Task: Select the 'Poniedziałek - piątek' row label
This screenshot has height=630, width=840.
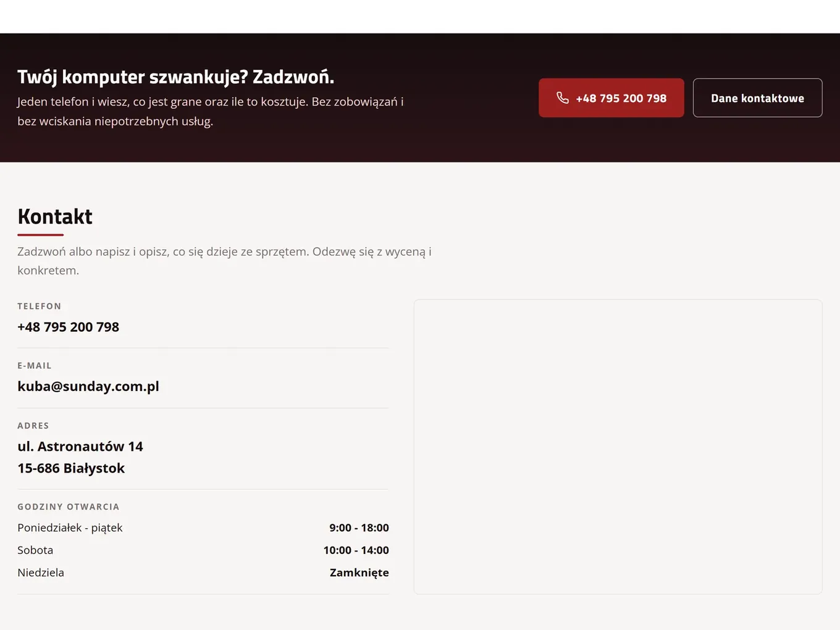Action: coord(70,527)
